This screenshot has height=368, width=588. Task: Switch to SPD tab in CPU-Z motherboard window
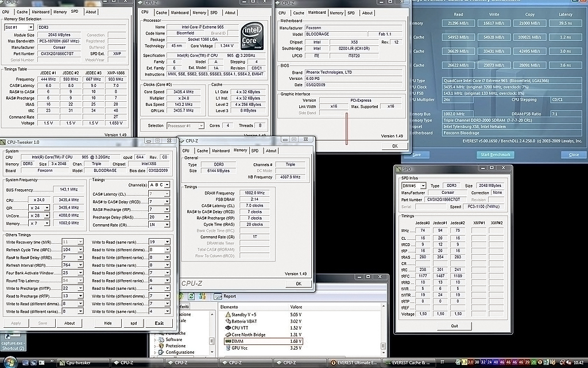[x=351, y=13]
